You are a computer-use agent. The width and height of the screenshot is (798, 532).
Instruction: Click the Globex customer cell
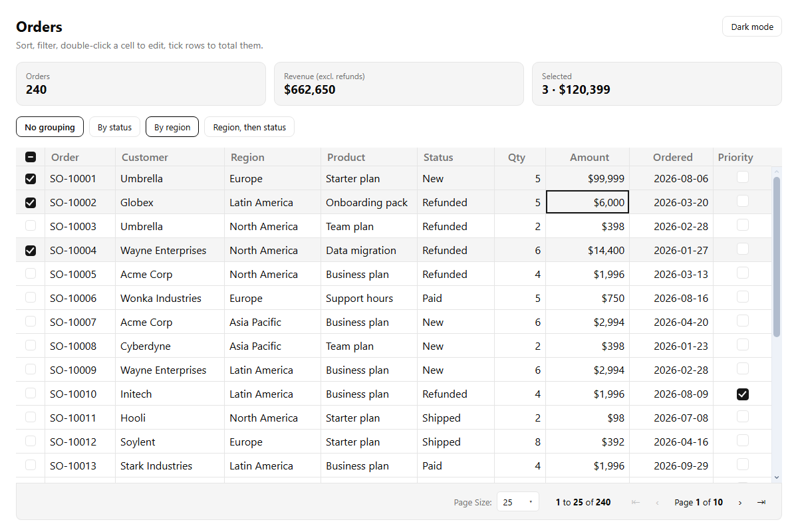pos(170,202)
